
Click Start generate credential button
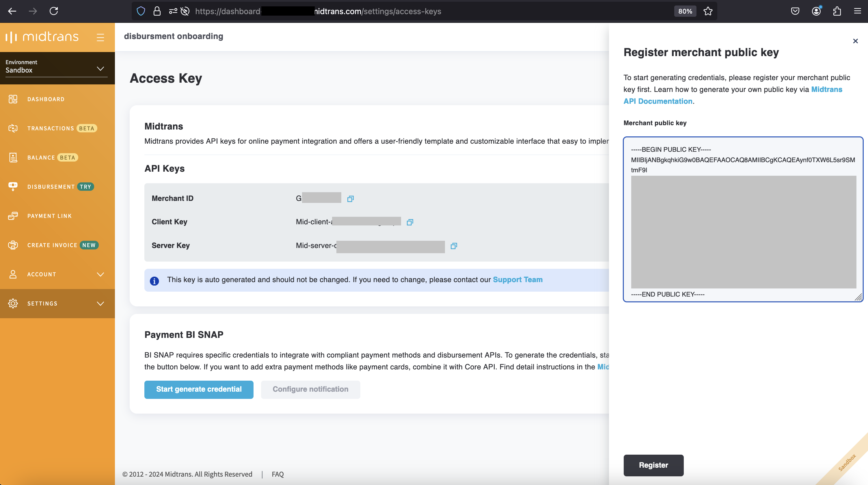click(199, 389)
